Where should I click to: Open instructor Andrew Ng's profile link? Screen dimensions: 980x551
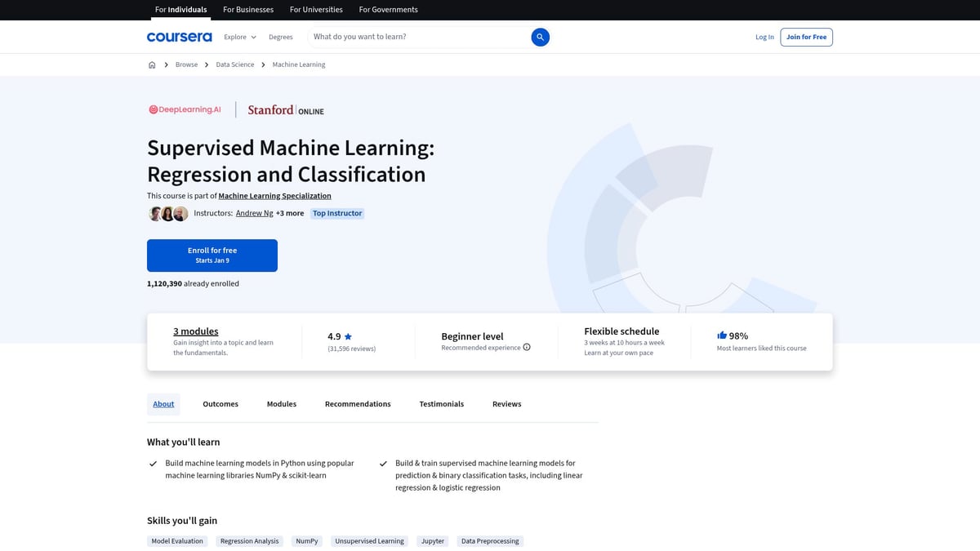point(255,213)
